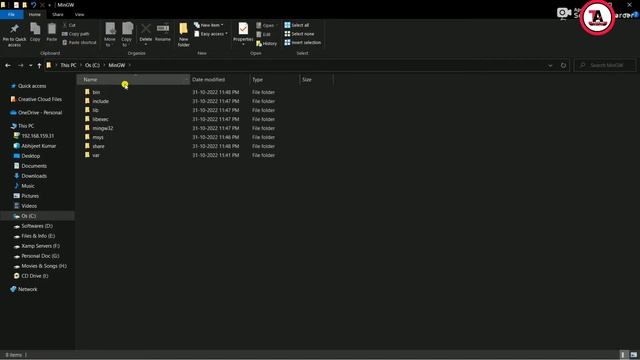
Task: Open Pictures in navigation pane
Action: (x=30, y=196)
